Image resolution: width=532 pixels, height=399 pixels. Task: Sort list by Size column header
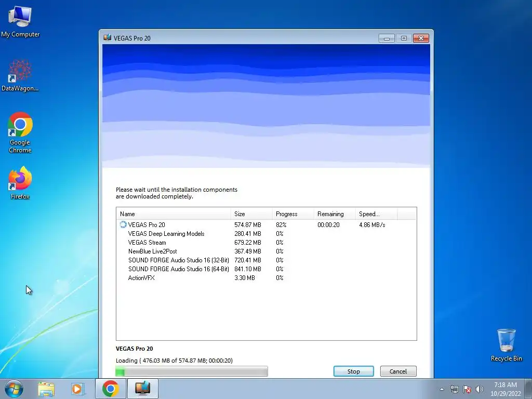[x=251, y=214]
